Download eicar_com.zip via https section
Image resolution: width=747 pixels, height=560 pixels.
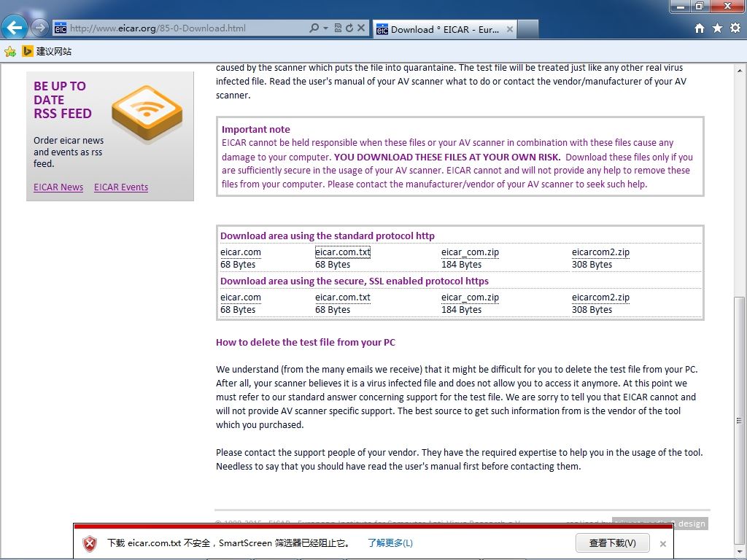[470, 297]
